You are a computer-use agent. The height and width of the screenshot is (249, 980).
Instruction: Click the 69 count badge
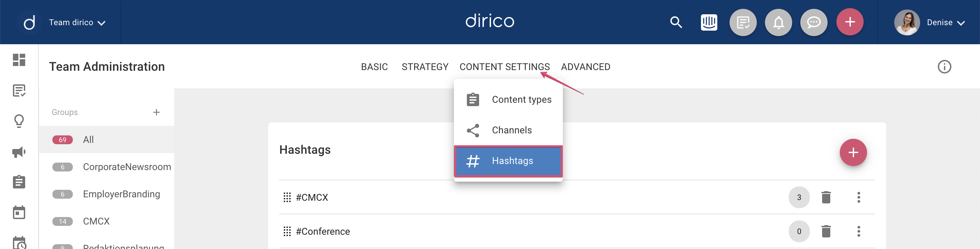(62, 140)
